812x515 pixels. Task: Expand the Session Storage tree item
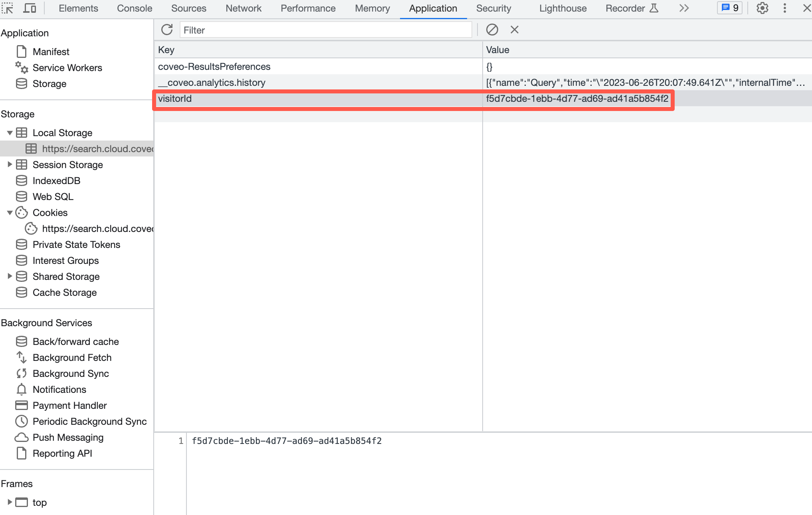click(10, 164)
